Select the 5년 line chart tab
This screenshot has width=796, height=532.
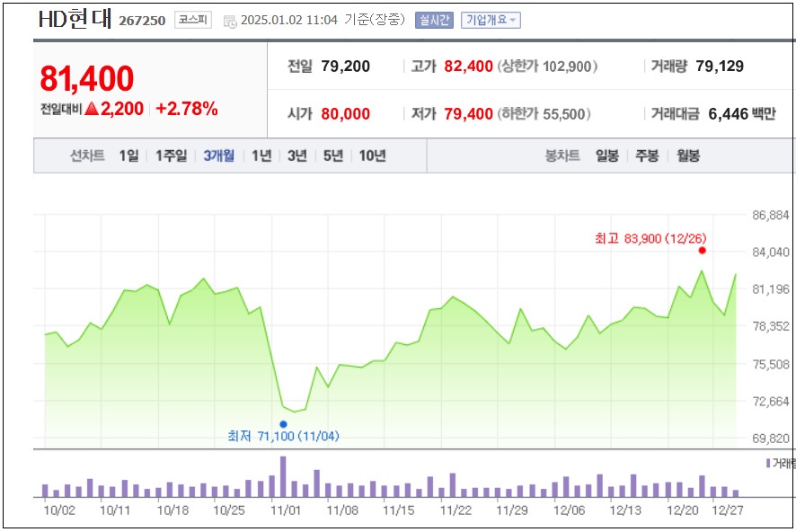333,155
